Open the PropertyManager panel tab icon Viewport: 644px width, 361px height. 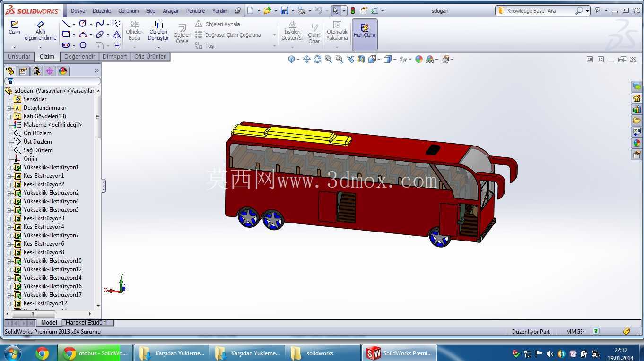[23, 71]
